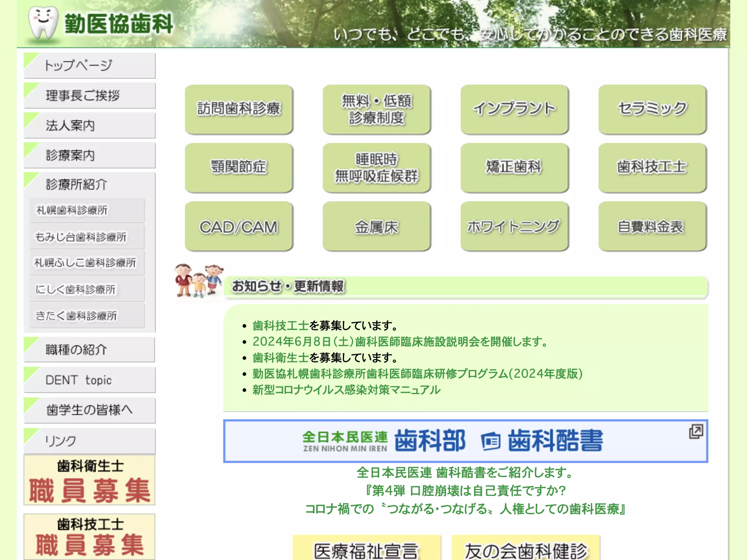The height and width of the screenshot is (560, 747).
Task: Click 勤医協歯科 site title
Action: click(x=119, y=24)
